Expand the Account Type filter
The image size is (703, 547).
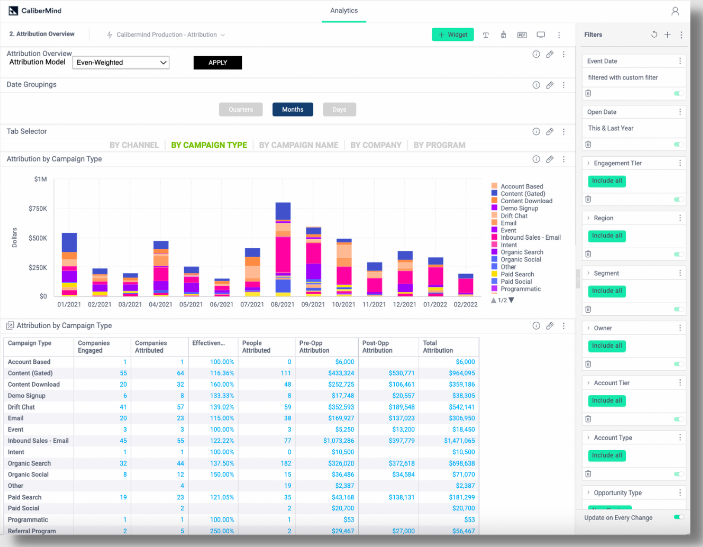[588, 438]
